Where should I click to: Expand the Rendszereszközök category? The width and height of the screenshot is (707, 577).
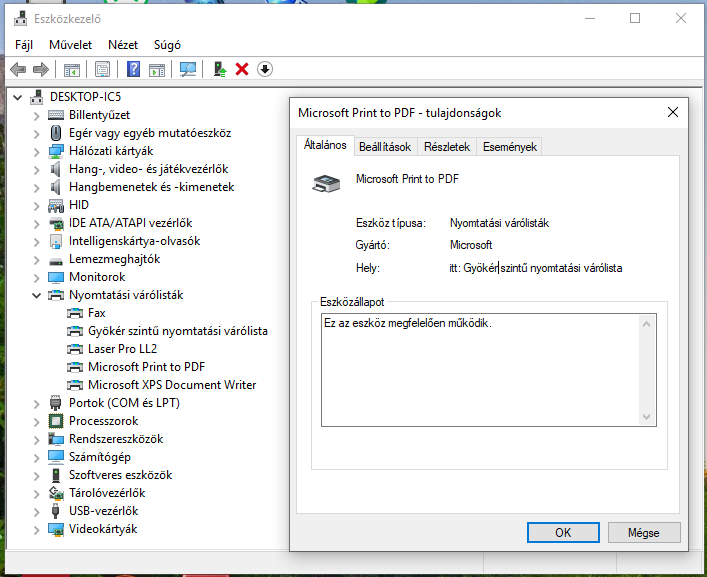(37, 440)
